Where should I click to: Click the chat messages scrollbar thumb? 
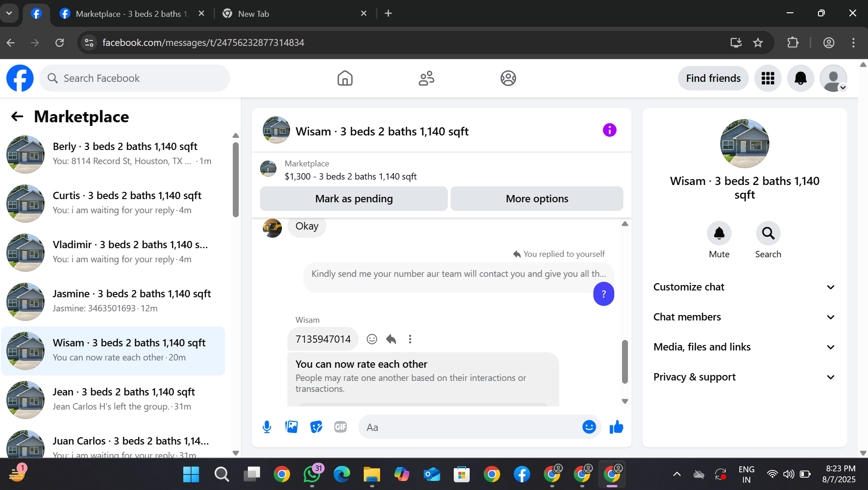coord(625,362)
